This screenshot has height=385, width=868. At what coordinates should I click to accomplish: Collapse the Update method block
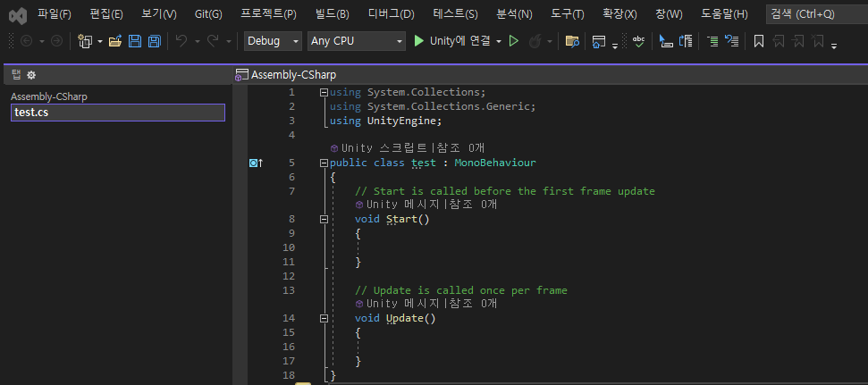(x=324, y=319)
